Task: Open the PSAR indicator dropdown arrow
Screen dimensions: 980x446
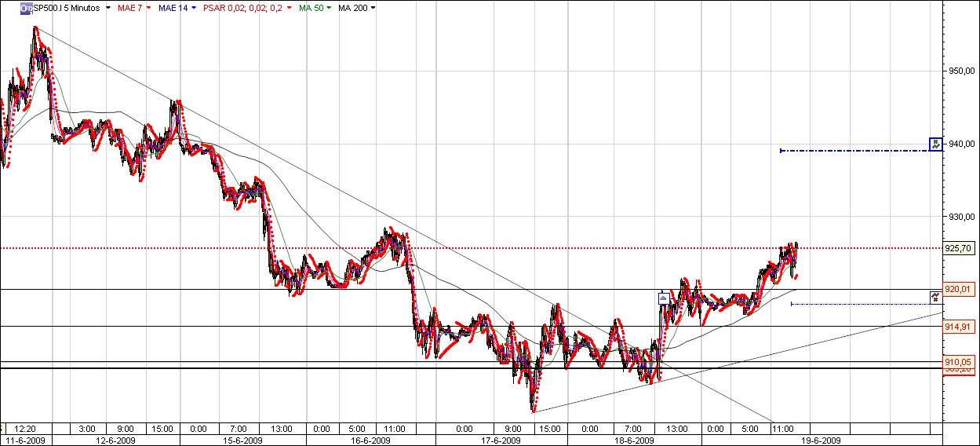Action: coord(290,8)
